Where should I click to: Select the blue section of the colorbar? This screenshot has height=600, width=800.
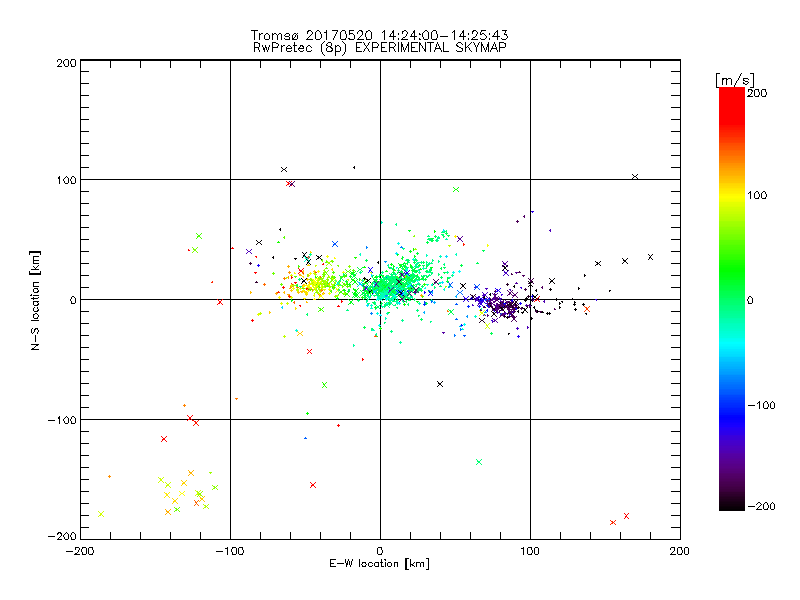coord(732,400)
